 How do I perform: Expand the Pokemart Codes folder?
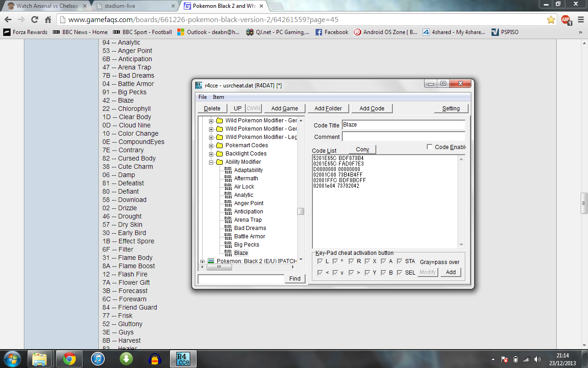coord(211,145)
